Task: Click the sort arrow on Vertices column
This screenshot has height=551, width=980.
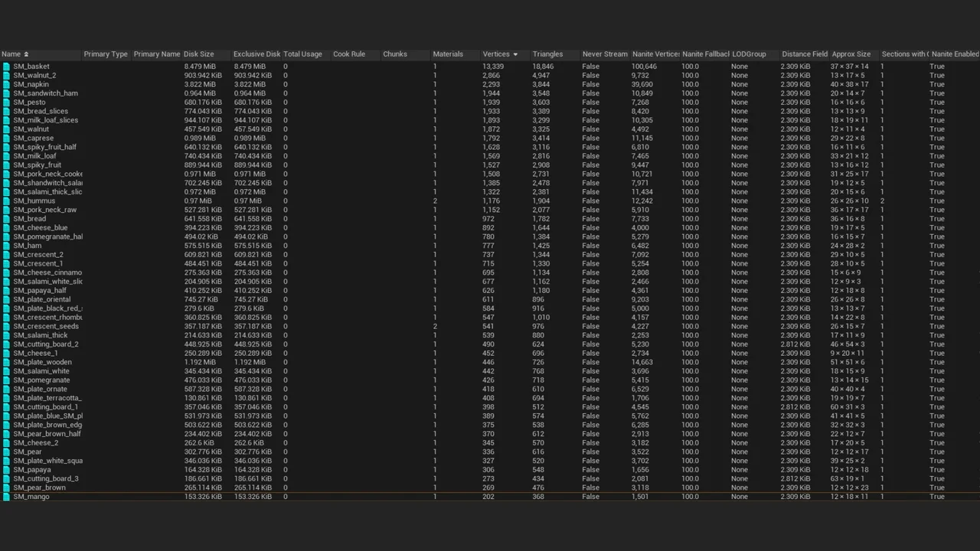Action: click(515, 54)
